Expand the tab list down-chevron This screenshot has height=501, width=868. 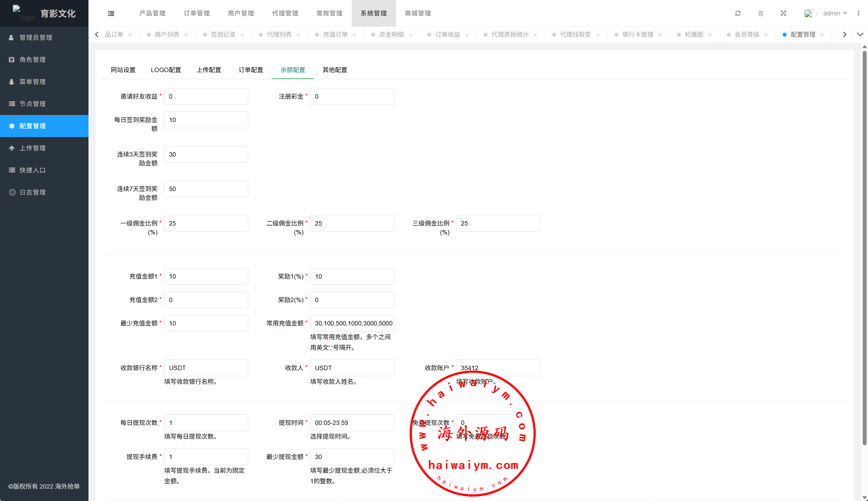(x=860, y=34)
